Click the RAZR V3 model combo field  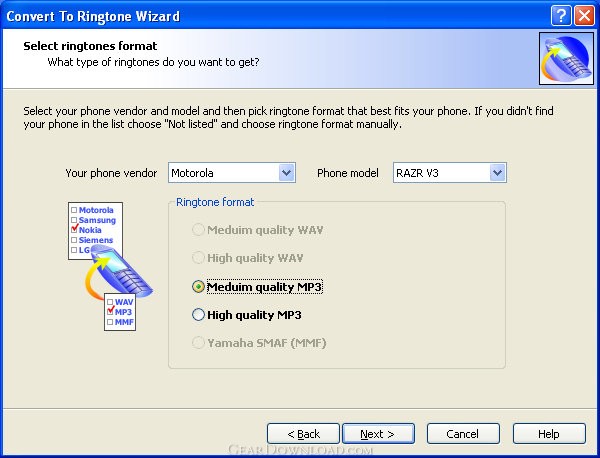tap(450, 173)
